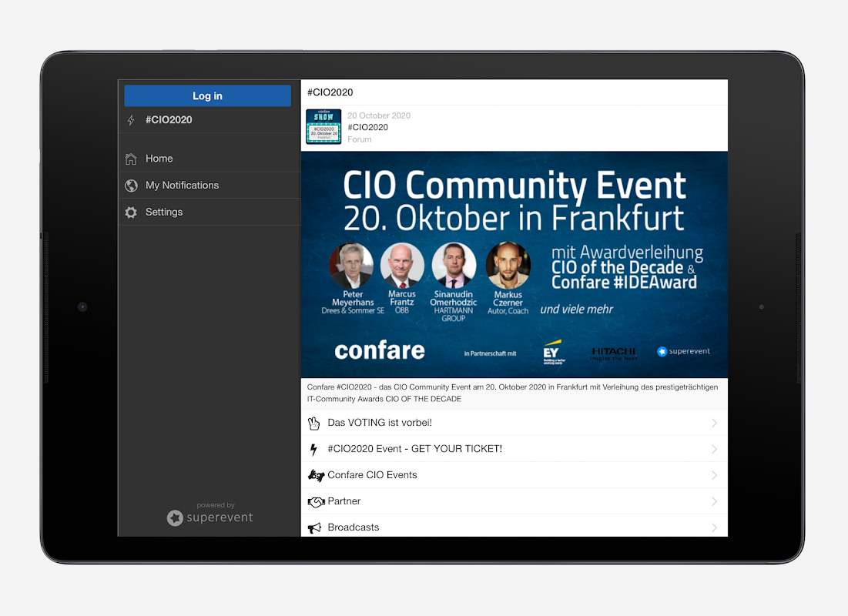Screen dimensions: 848x616
Task: Click the Confare Show event thumbnail
Action: pos(323,126)
